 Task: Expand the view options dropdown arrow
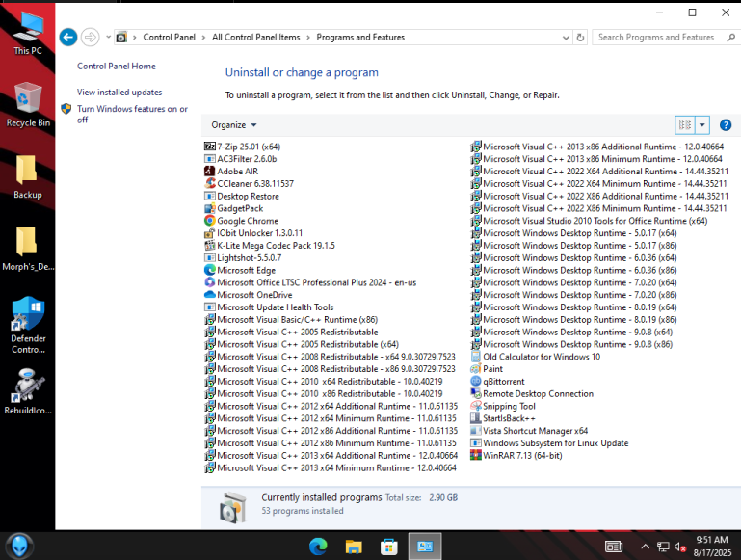[x=702, y=125]
